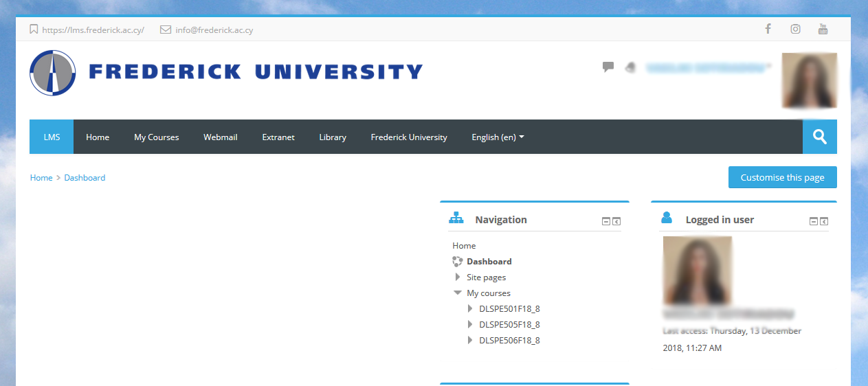
Task: Open course DLSPE505F18_8
Action: [509, 324]
